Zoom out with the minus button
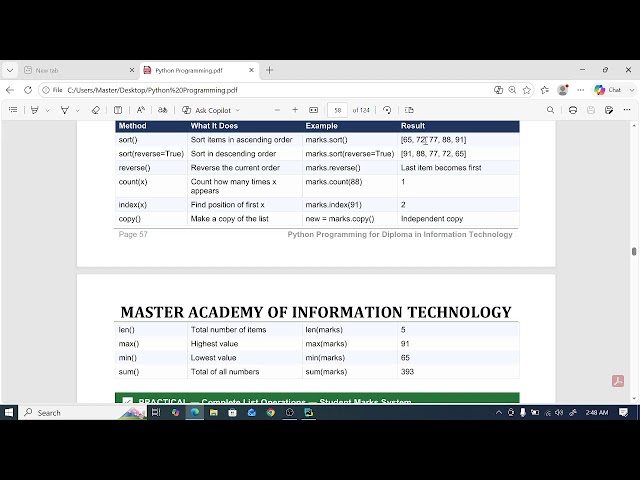 click(277, 110)
